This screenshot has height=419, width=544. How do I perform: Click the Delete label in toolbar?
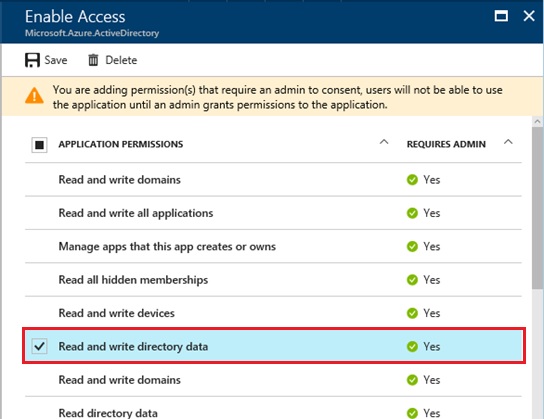click(121, 60)
